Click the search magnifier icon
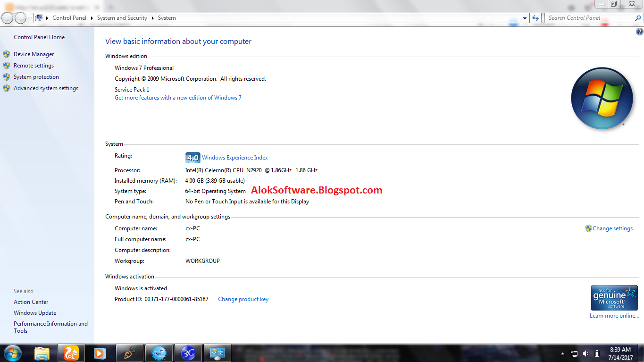 pyautogui.click(x=638, y=18)
